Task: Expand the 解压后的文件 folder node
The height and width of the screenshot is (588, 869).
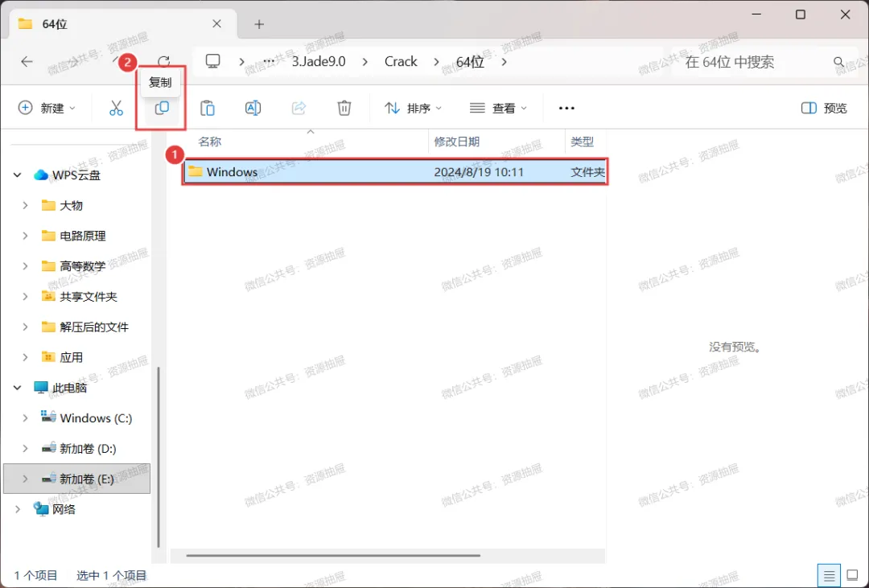Action: click(25, 327)
